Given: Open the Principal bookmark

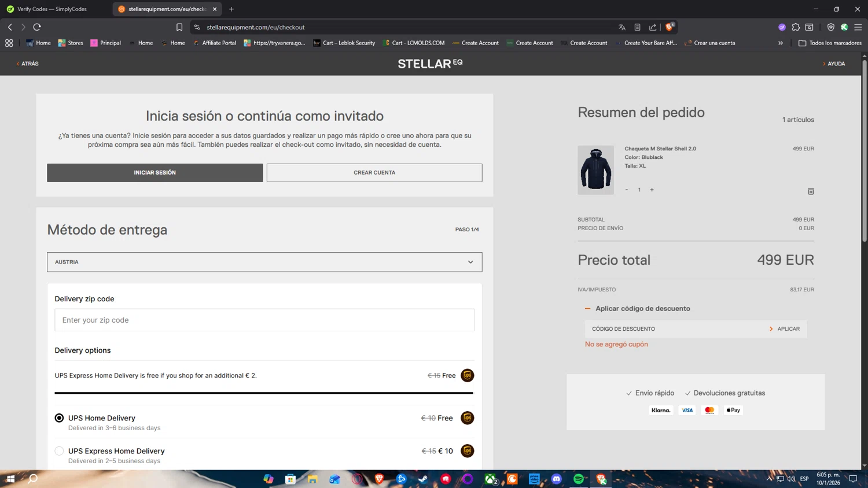Looking at the screenshot, I should click(x=106, y=43).
